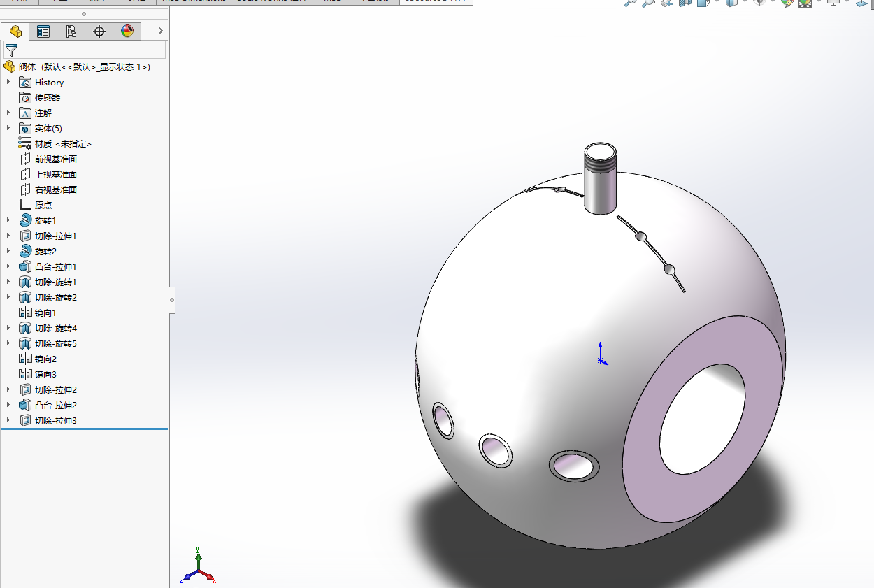
Task: Click the XYZ orientation triad in viewport corner
Action: 199,567
